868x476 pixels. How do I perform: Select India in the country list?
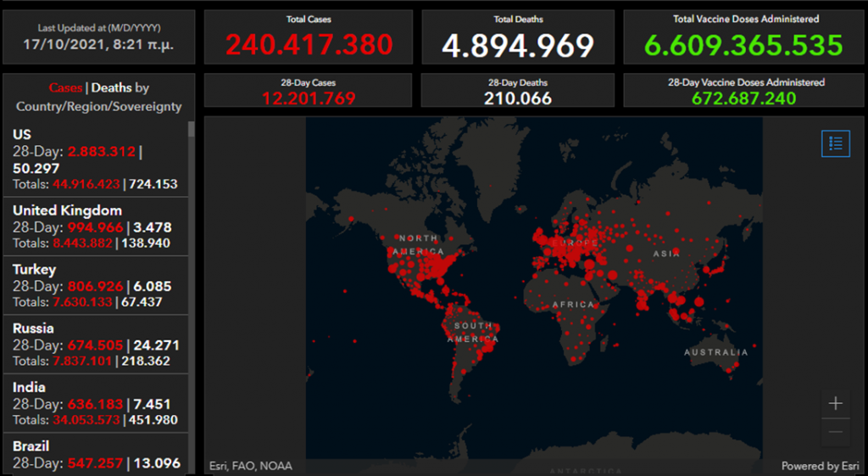tap(95, 403)
